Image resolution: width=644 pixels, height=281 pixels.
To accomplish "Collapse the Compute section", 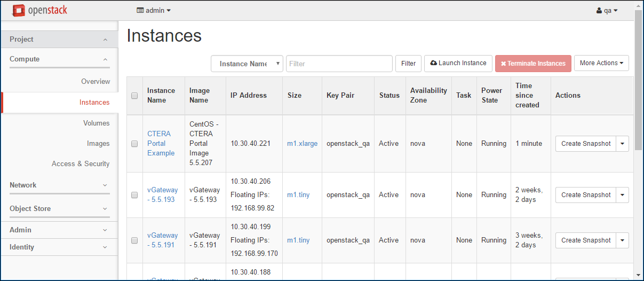I will click(x=59, y=59).
